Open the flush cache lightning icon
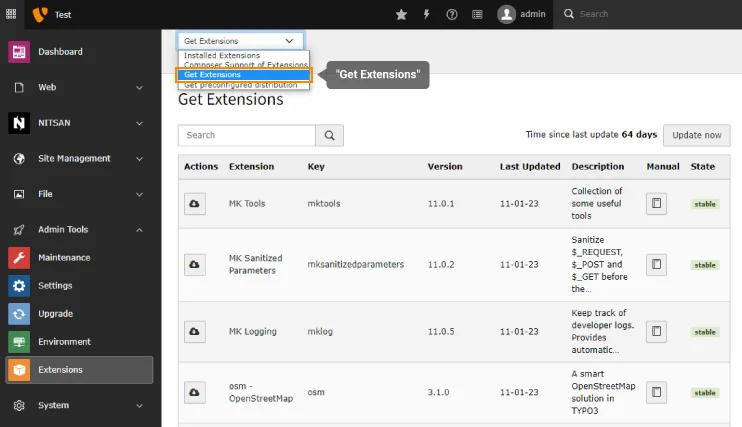The height and width of the screenshot is (427, 742). [x=427, y=14]
